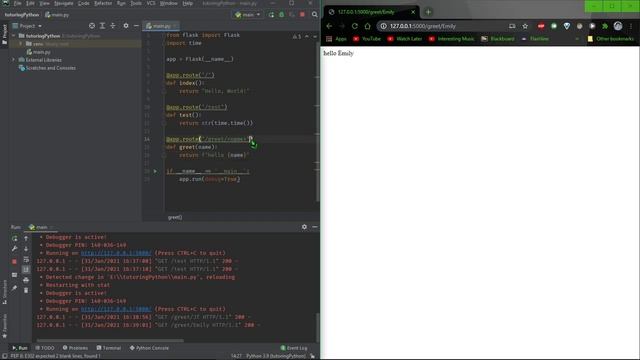Open the Other bookmarks folder

611,39
